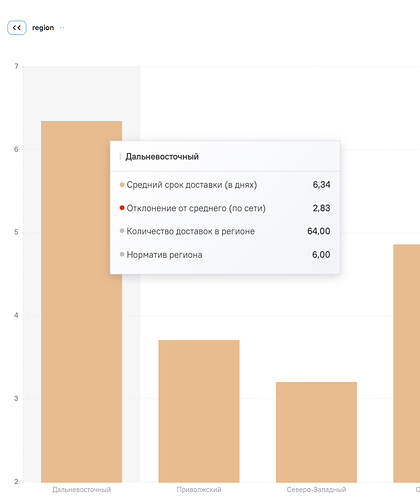The height and width of the screenshot is (500, 420).
Task: Click the y-axis label 7
Action: (16, 66)
